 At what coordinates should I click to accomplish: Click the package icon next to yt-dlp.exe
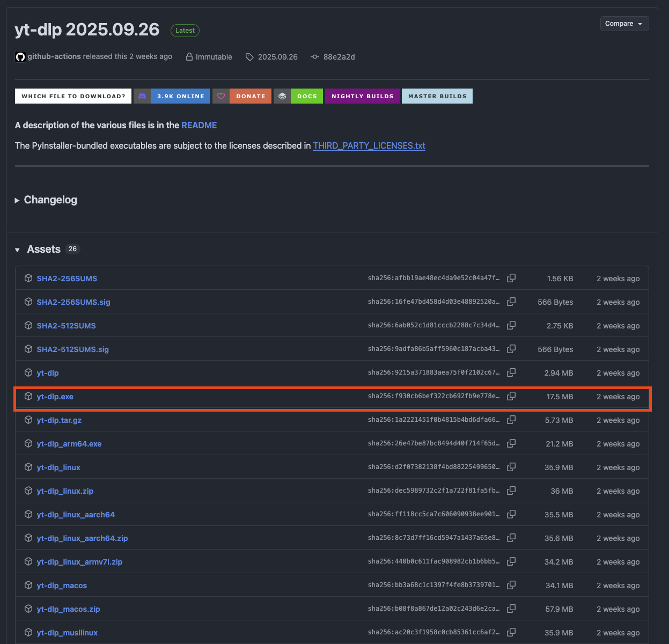(28, 396)
